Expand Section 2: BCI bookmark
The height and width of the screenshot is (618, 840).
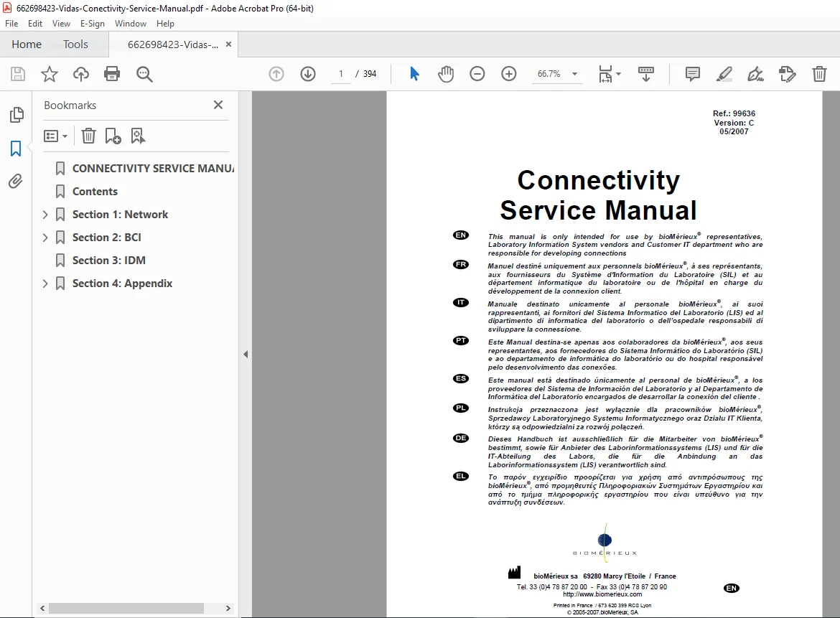click(45, 238)
